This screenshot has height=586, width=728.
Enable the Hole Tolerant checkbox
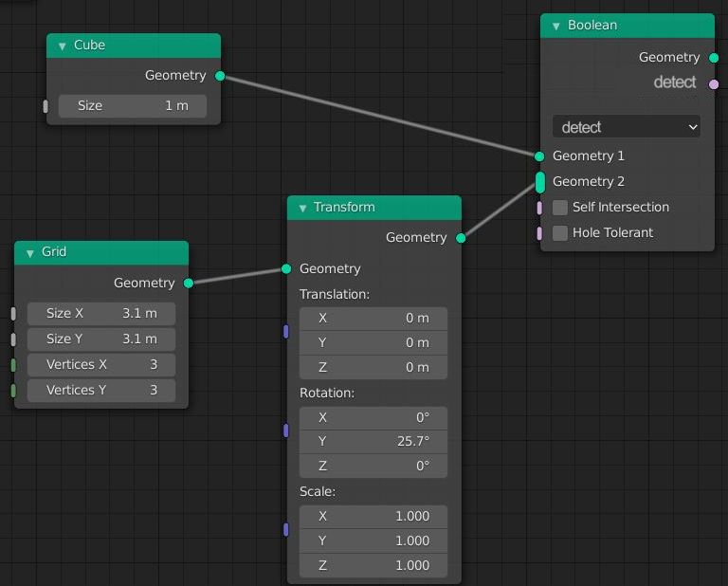560,233
